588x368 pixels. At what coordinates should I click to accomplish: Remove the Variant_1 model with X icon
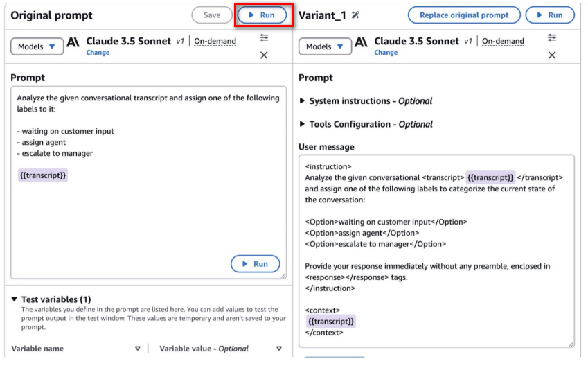552,55
